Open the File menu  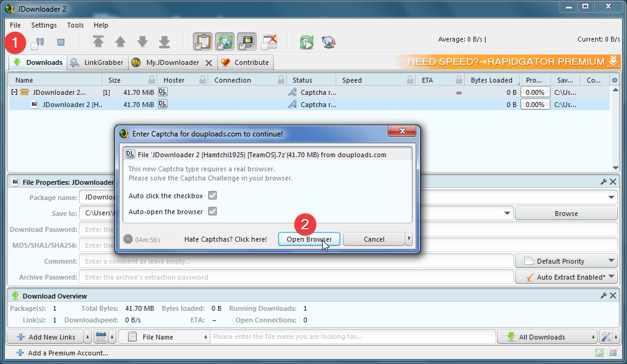15,25
